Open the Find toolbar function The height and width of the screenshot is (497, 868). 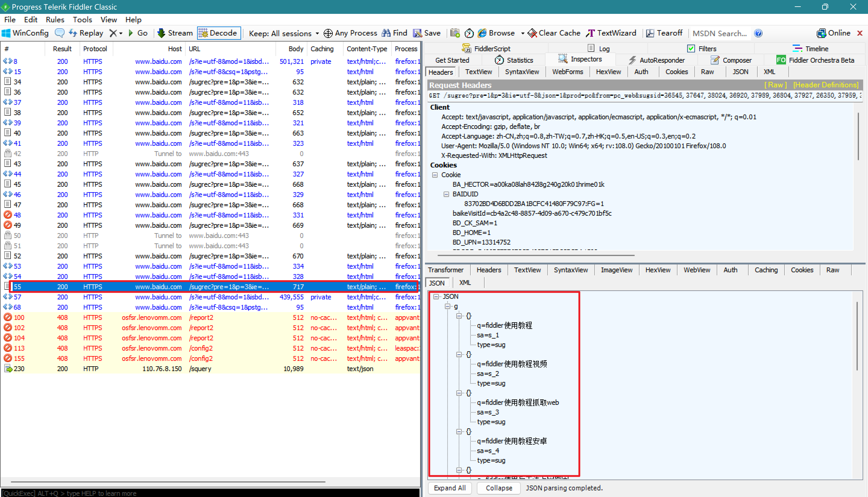[x=393, y=33]
